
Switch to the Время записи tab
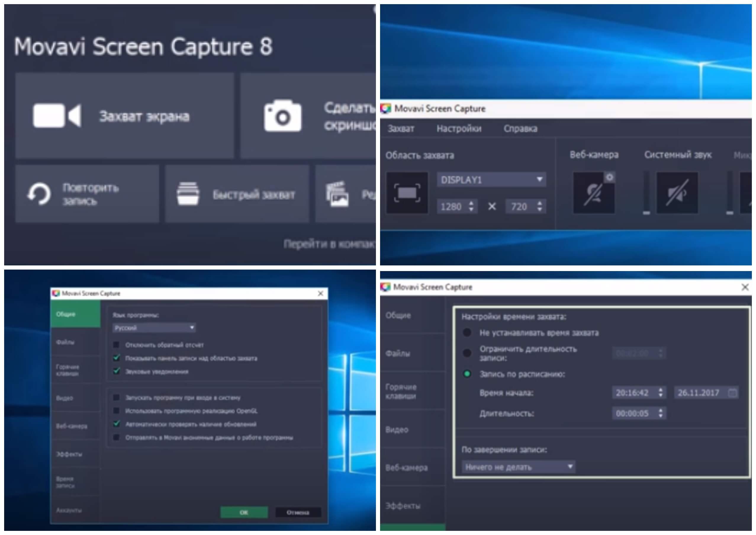75,482
